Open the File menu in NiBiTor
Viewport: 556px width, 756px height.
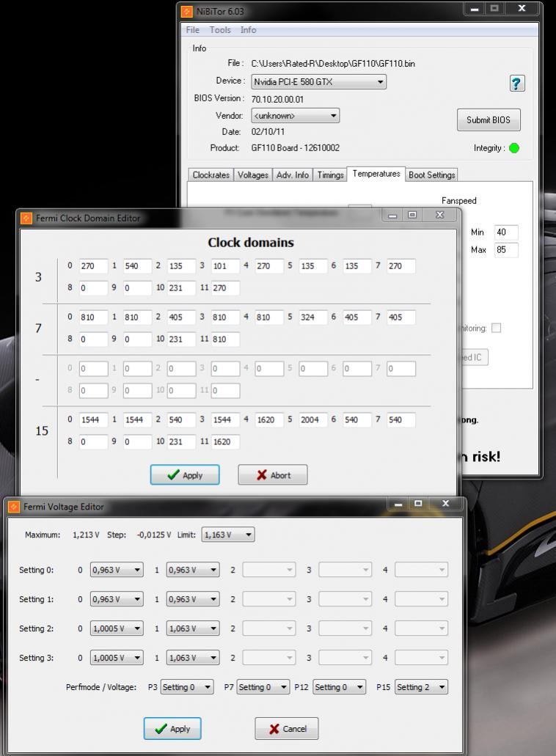(193, 30)
